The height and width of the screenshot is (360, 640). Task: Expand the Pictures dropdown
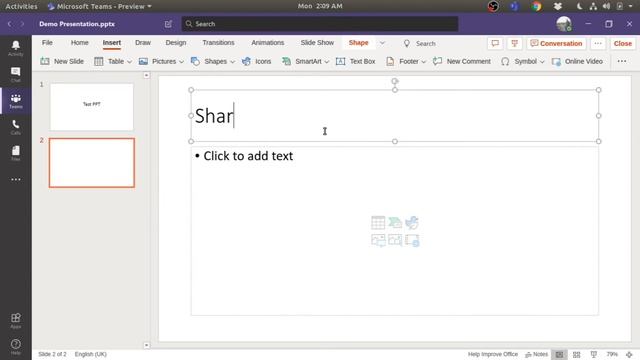(181, 62)
